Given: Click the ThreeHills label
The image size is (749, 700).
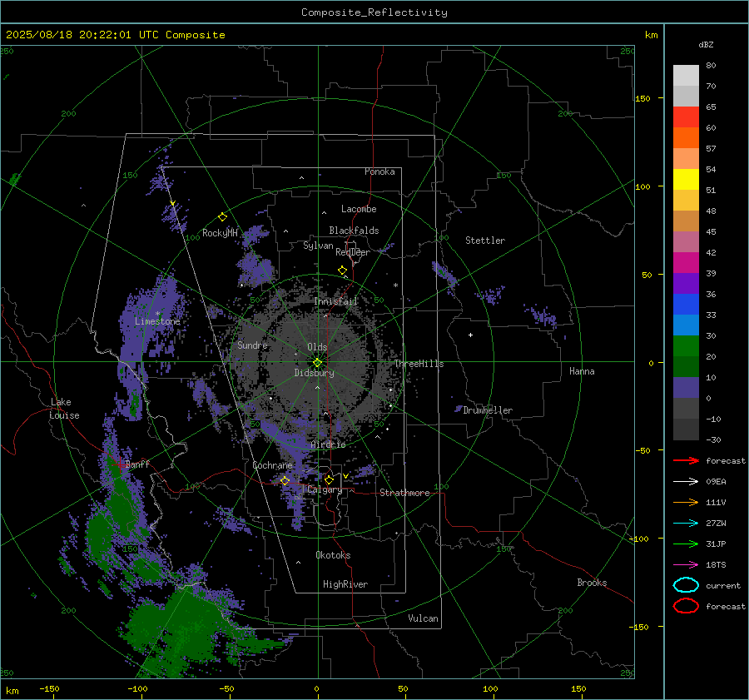Looking at the screenshot, I should pos(419,364).
